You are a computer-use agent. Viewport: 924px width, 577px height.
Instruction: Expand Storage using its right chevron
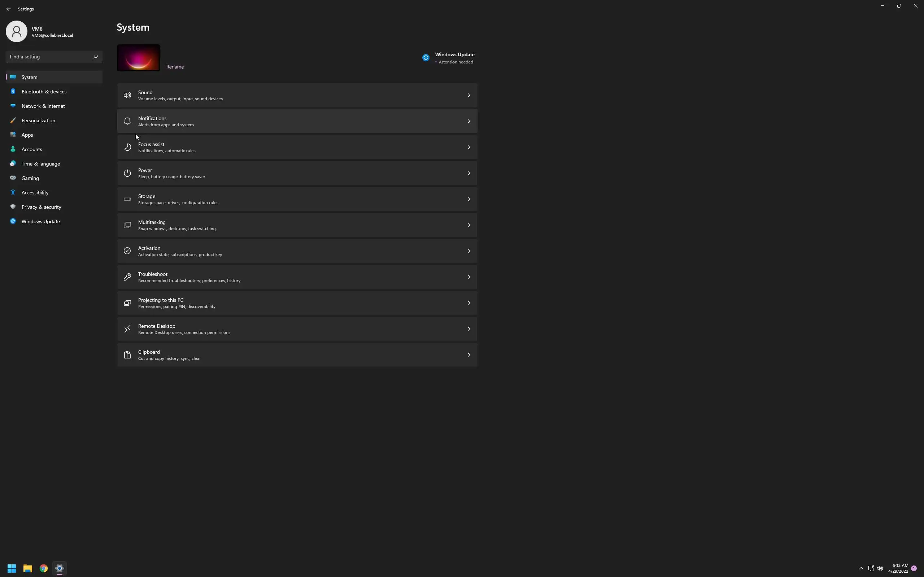click(468, 199)
